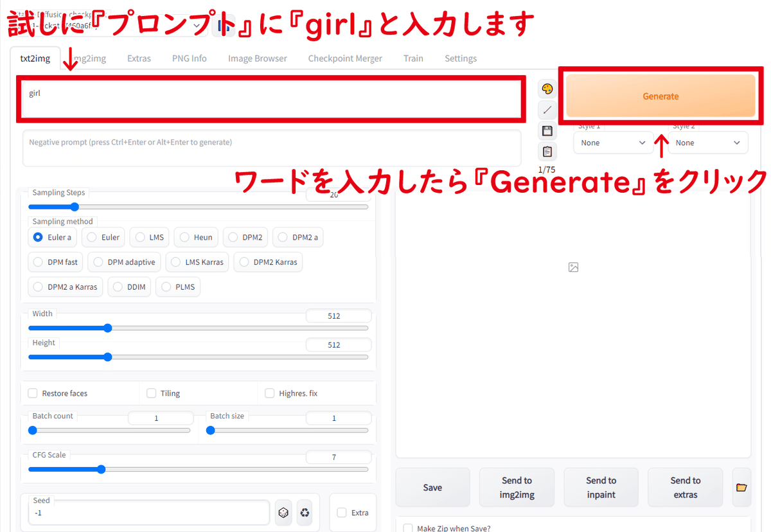Adjust the Width slider
Screen dimensions: 771x532
199,328
